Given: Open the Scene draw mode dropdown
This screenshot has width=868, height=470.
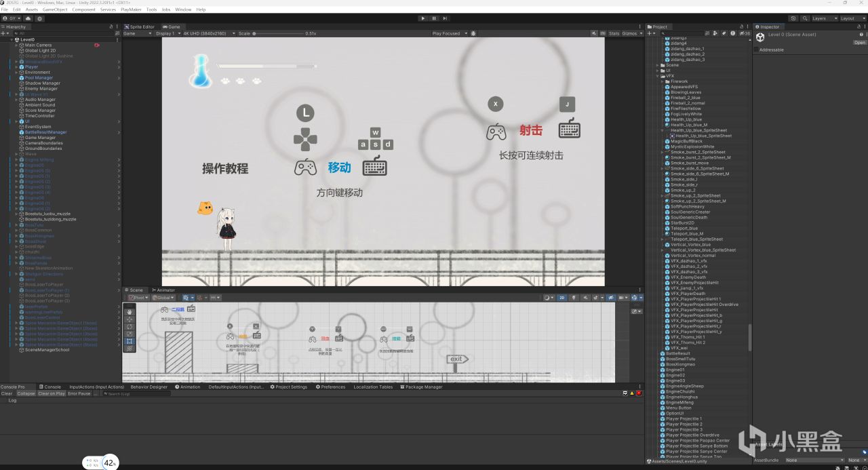Looking at the screenshot, I should click(x=550, y=298).
